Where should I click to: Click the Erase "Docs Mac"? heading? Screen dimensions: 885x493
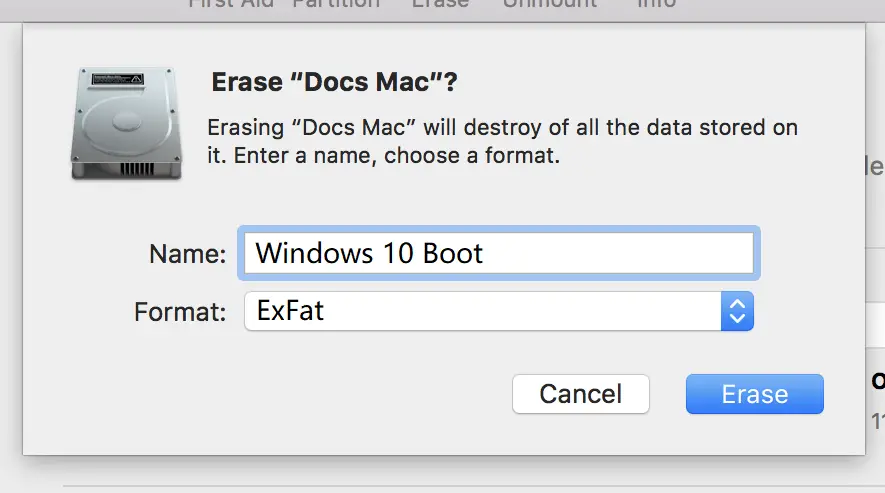click(x=334, y=82)
